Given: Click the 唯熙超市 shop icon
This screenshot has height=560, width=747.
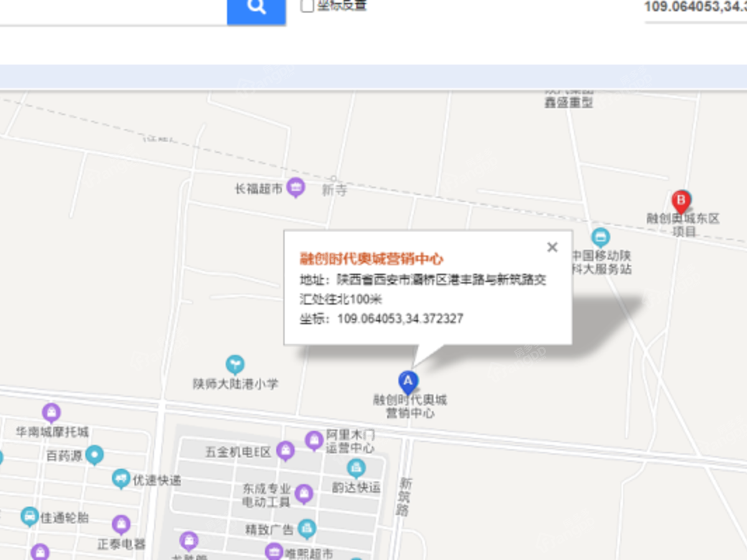Looking at the screenshot, I should click(274, 552).
